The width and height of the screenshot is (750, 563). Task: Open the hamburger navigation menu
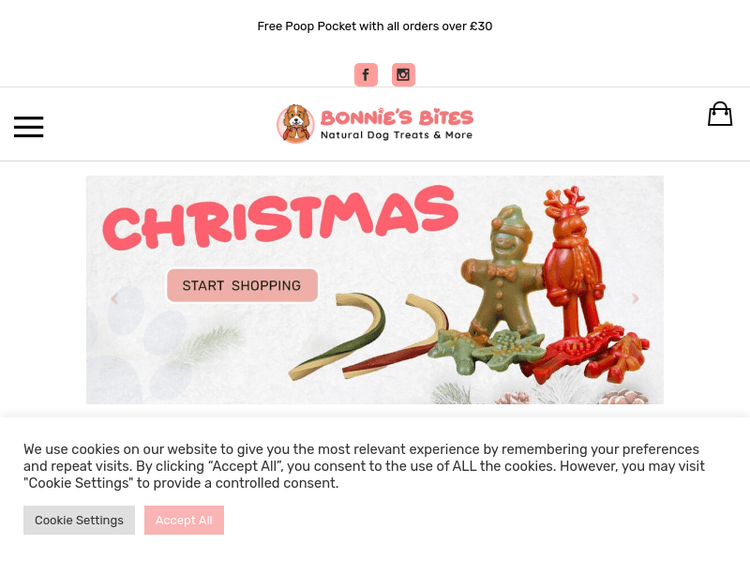pos(29,127)
